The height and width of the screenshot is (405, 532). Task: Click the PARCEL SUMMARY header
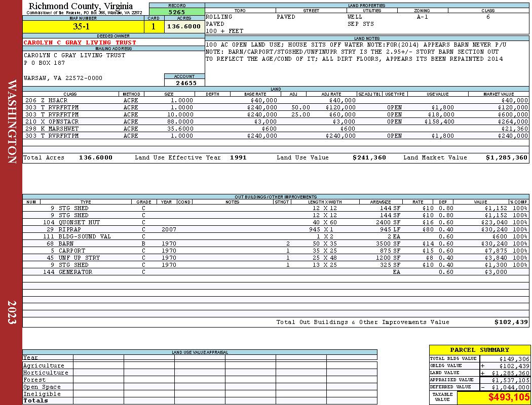click(479, 350)
